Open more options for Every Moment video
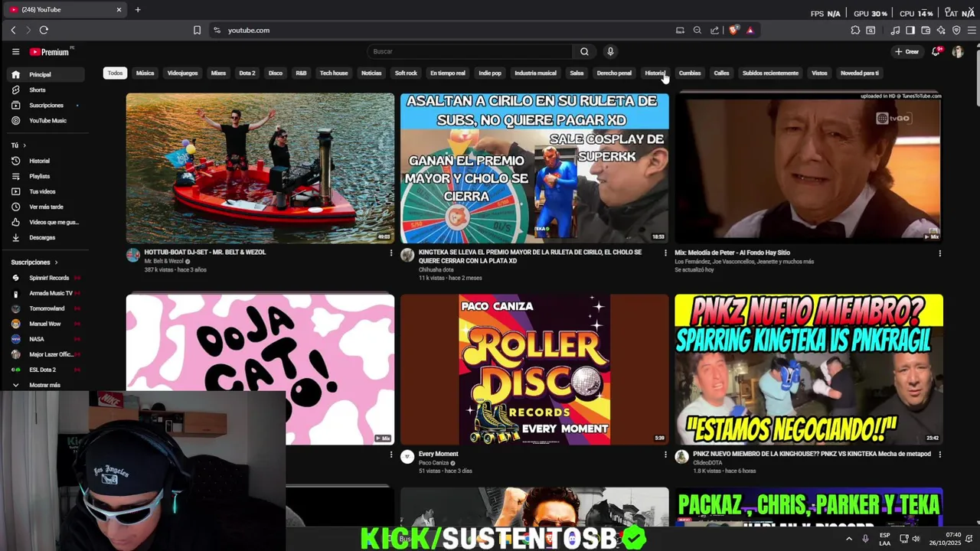Viewport: 980px width, 551px height. tap(665, 454)
